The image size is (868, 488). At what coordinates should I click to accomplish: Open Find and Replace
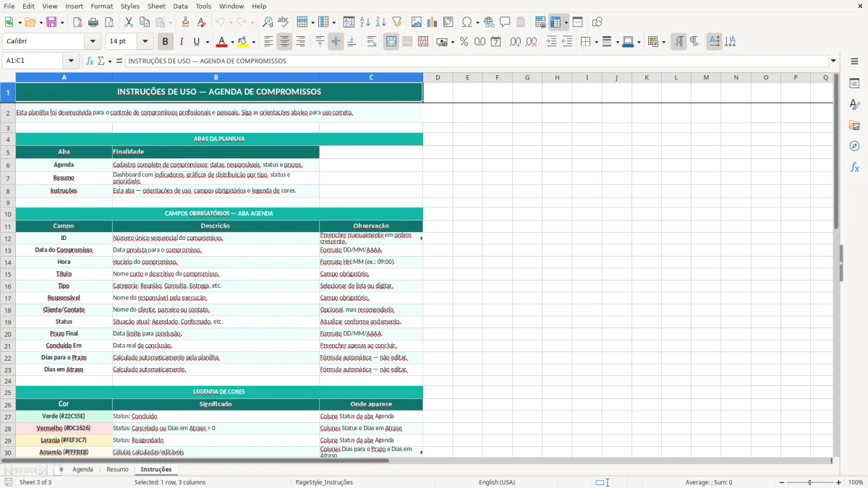click(x=268, y=22)
